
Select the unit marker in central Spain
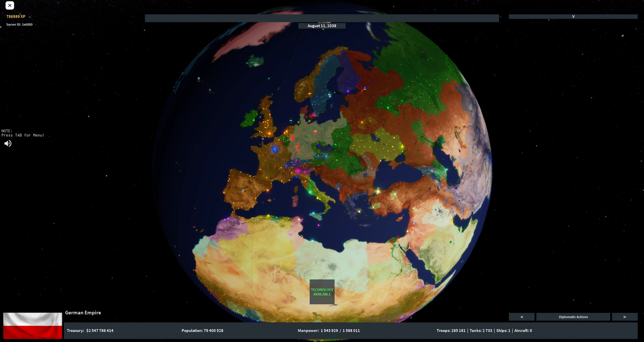point(243,191)
